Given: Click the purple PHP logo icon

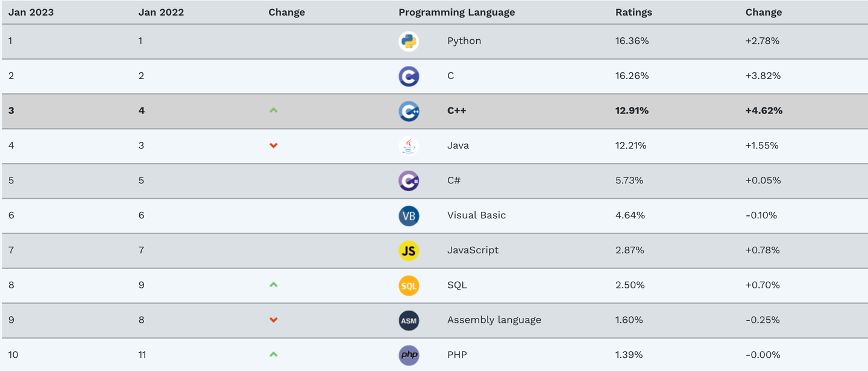Looking at the screenshot, I should [x=409, y=355].
